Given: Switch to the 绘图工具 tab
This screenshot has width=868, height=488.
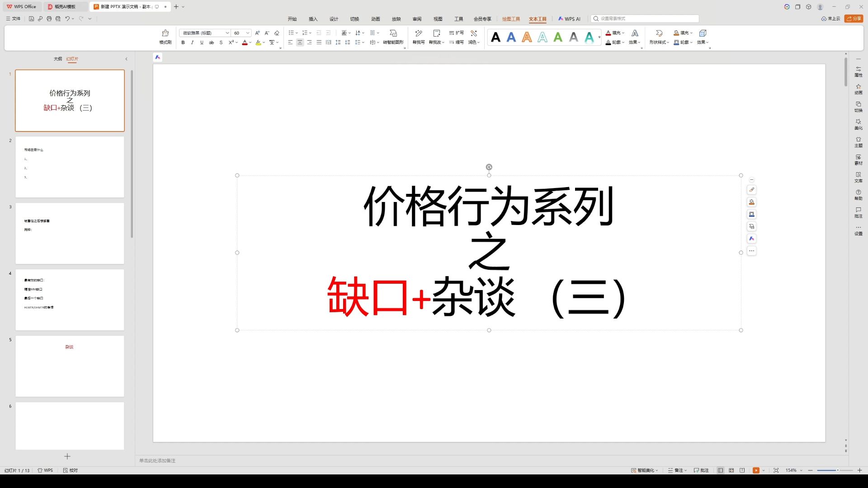Looking at the screenshot, I should coord(511,19).
